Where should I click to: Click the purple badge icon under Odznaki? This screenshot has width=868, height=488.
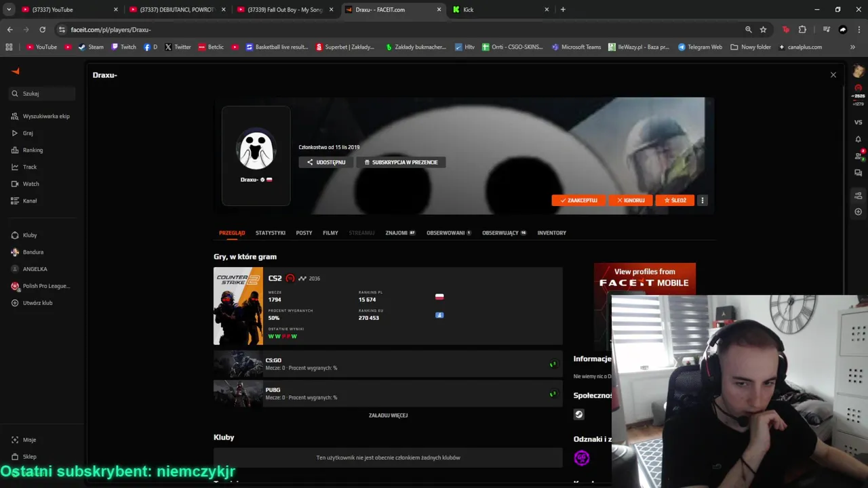coord(582,459)
